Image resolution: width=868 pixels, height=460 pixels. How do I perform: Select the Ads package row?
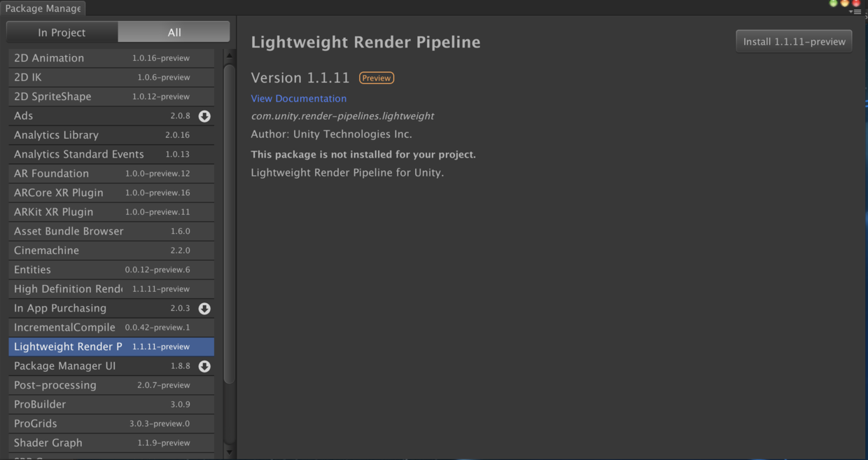(x=111, y=116)
